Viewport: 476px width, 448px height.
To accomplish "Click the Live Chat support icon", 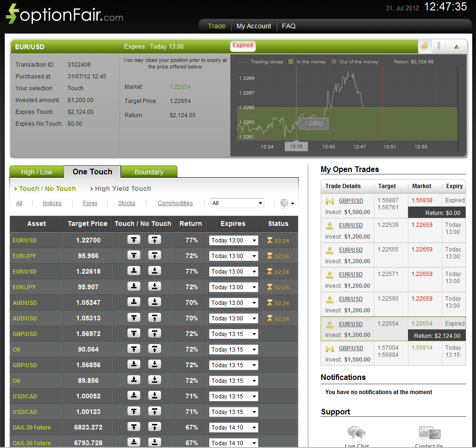I will (357, 433).
